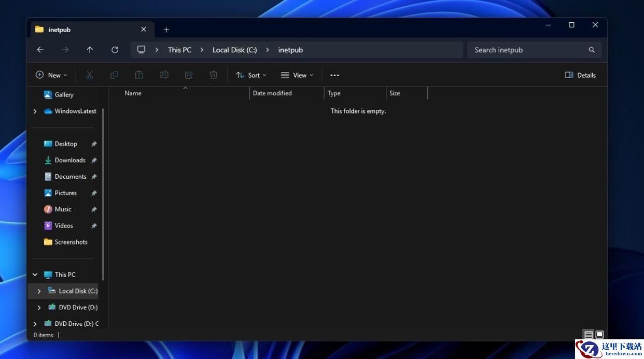644x359 pixels.
Task: Click the Delete trash icon
Action: click(x=214, y=75)
